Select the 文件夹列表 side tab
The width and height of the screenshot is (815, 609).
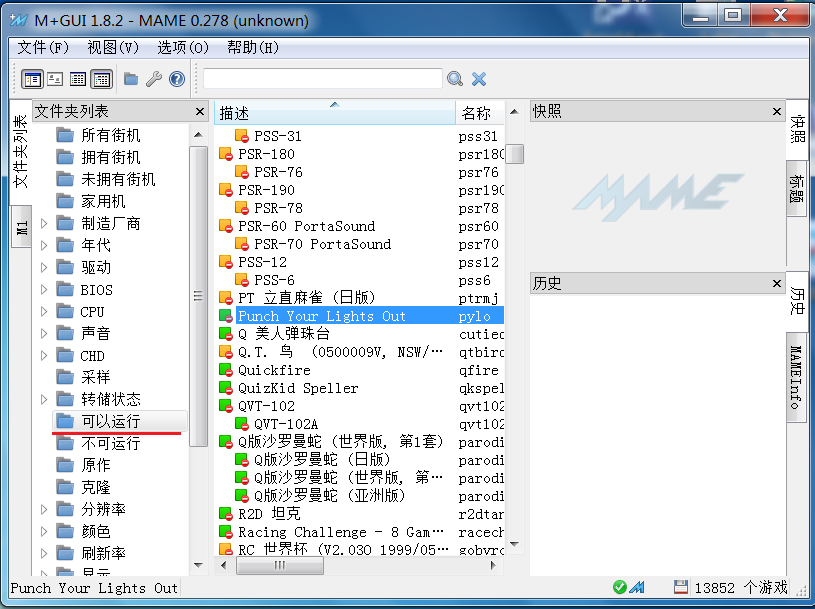tap(20, 151)
